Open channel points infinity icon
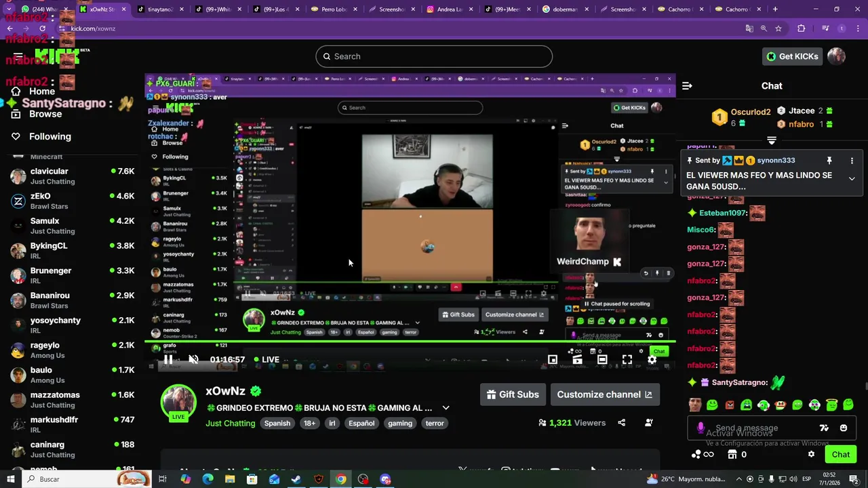 click(x=703, y=455)
